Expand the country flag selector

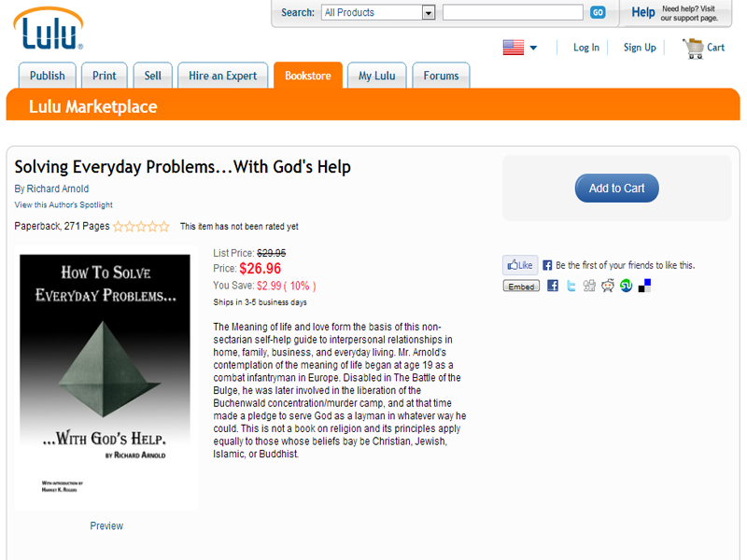(520, 48)
